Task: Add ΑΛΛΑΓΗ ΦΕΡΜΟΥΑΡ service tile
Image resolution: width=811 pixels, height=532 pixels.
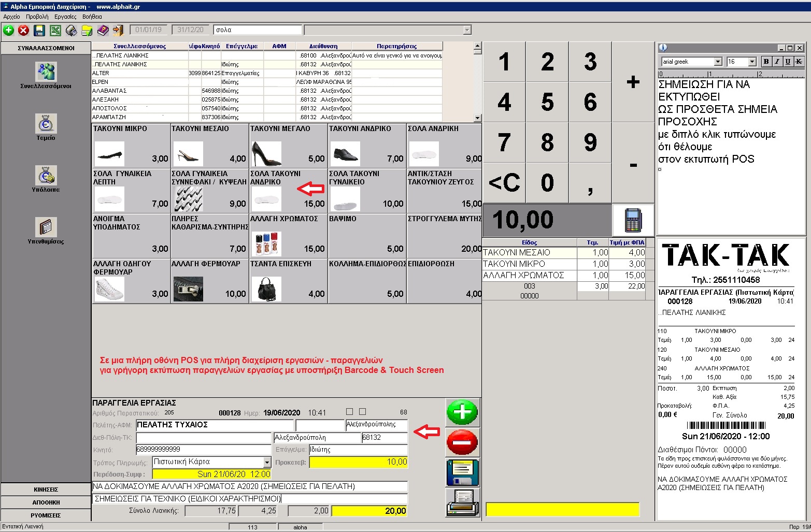Action: [x=209, y=281]
